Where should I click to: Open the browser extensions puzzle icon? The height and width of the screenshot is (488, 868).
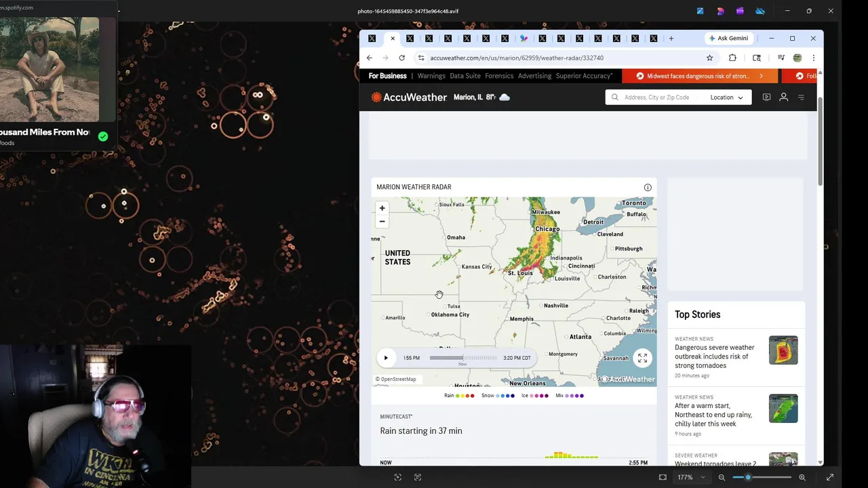click(732, 58)
